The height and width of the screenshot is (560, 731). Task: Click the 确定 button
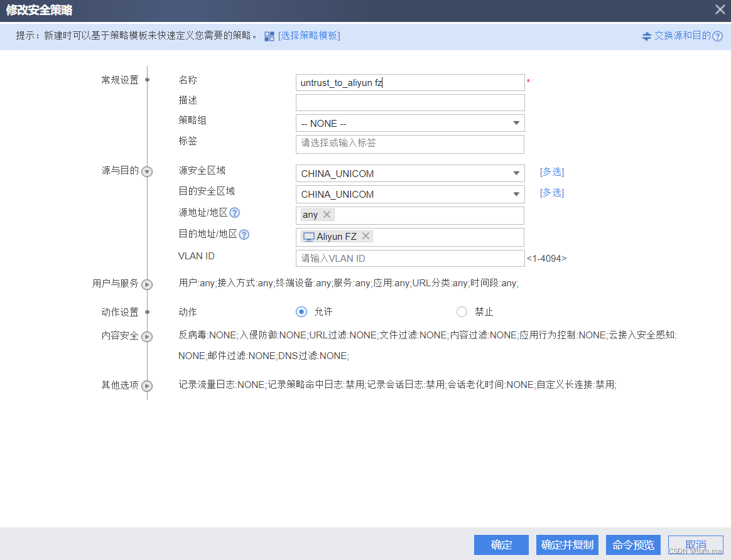tap(501, 545)
